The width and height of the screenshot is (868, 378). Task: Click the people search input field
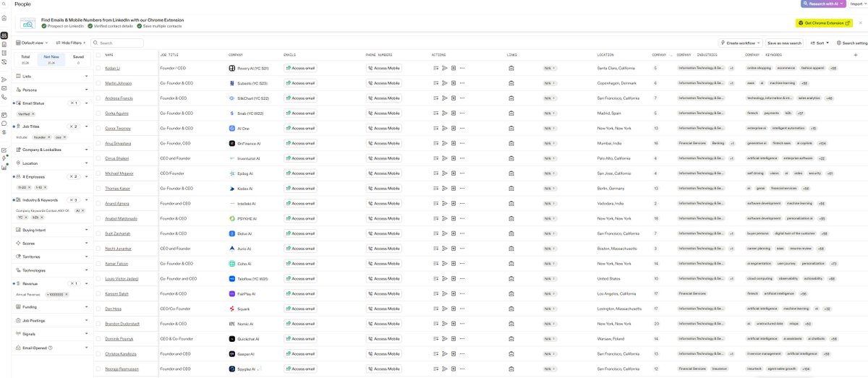[117, 43]
